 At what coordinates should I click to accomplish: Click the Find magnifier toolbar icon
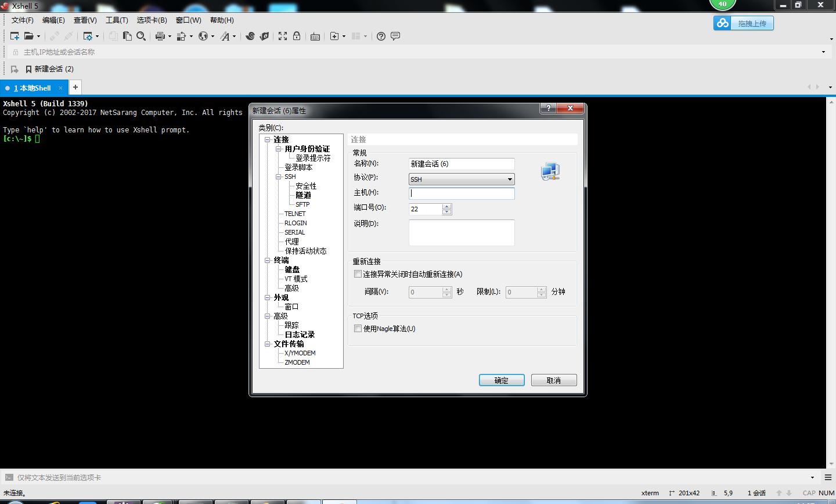pyautogui.click(x=141, y=36)
